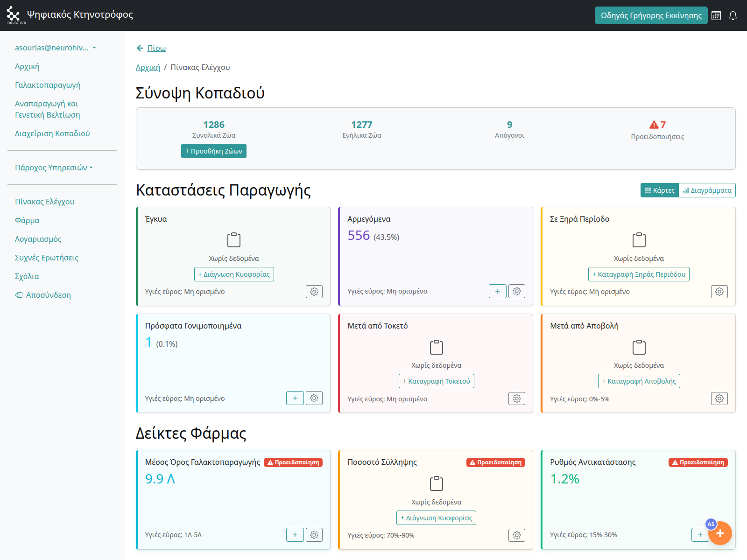Open Γαλακτοπαραγωγή in the sidebar
Image resolution: width=747 pixels, height=560 pixels.
pos(48,85)
